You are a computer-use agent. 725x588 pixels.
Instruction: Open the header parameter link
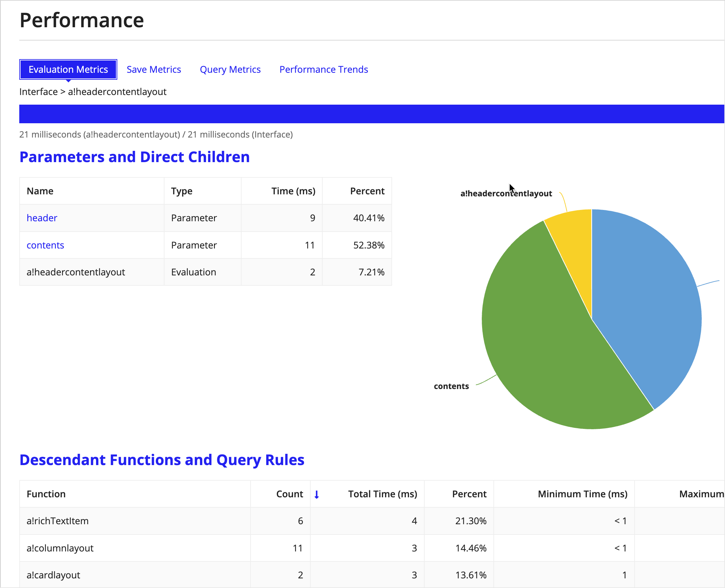point(42,218)
